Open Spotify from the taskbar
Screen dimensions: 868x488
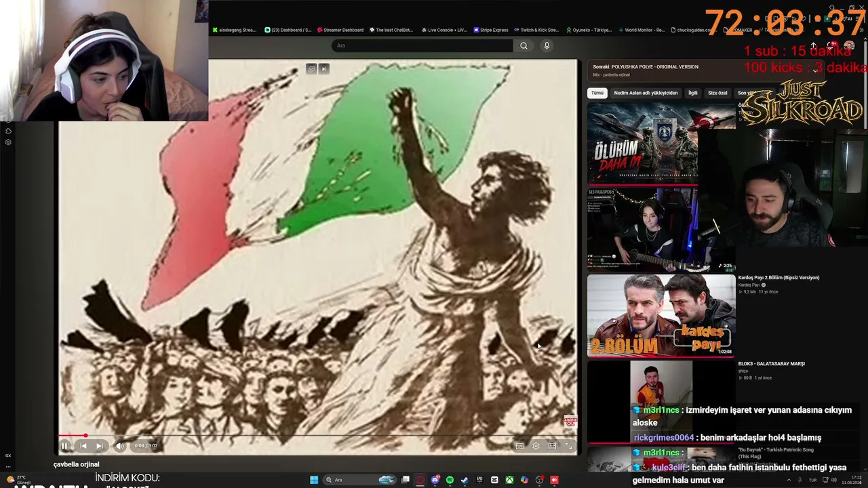[450, 480]
